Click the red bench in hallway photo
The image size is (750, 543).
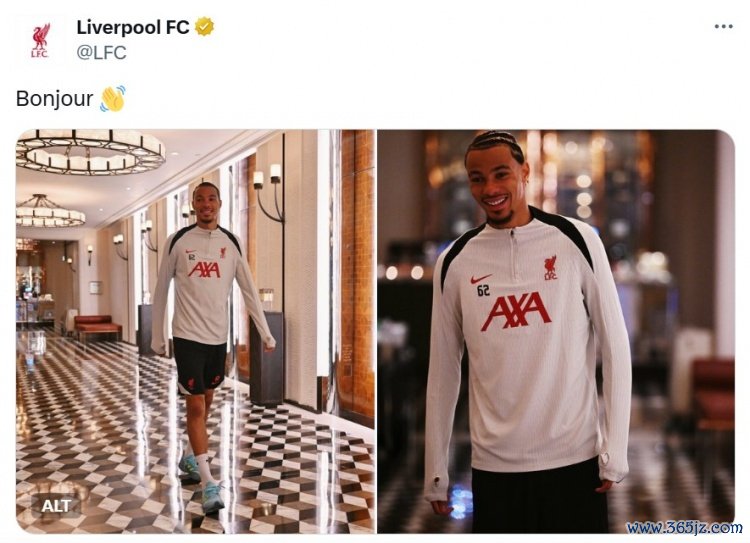98,325
